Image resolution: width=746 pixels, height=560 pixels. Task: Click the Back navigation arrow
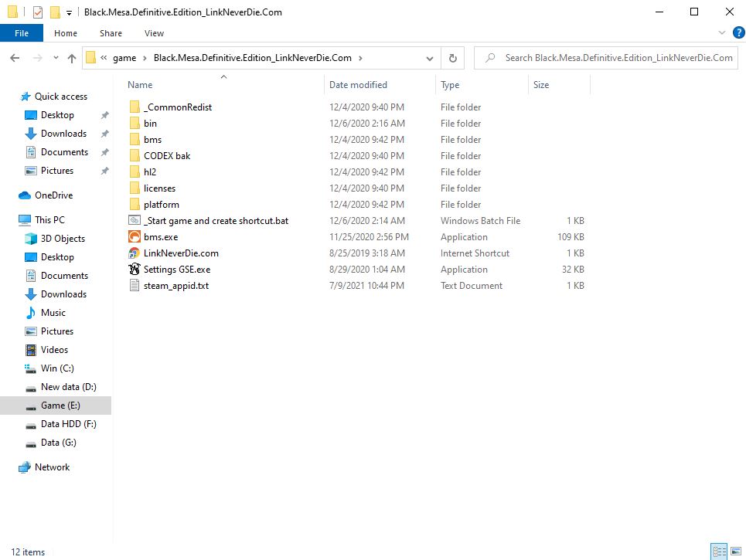[x=15, y=58]
